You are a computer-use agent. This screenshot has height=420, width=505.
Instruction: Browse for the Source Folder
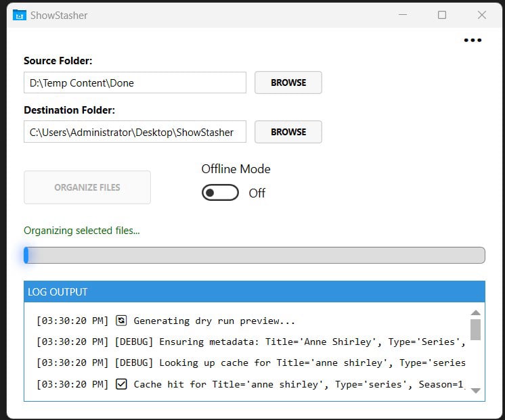[x=288, y=83]
